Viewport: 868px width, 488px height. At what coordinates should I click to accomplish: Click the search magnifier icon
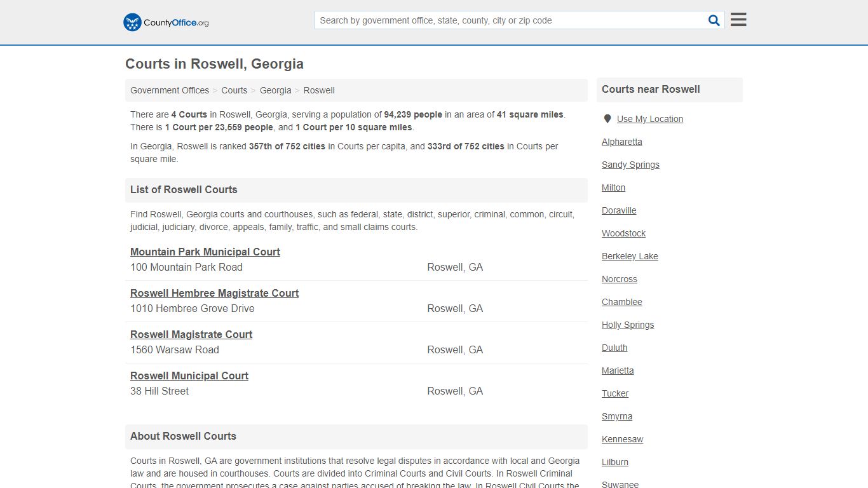tap(714, 20)
